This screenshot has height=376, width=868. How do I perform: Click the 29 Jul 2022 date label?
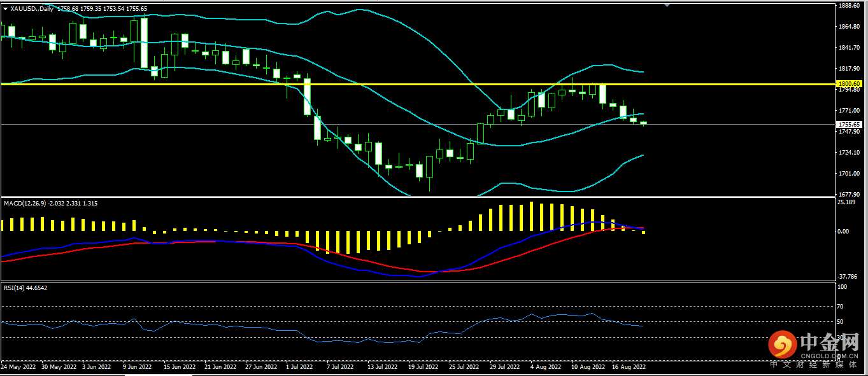[504, 367]
